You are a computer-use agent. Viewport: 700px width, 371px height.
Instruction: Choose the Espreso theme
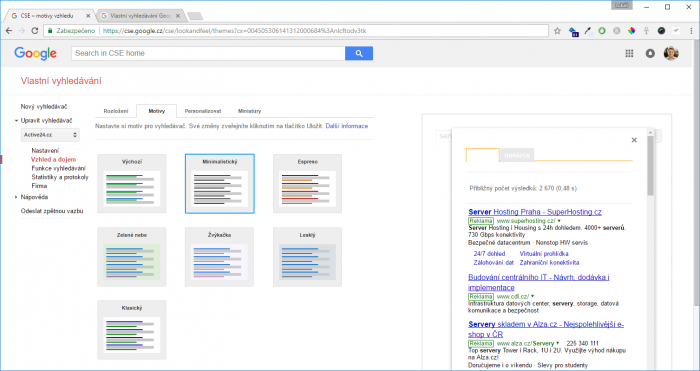coord(307,183)
